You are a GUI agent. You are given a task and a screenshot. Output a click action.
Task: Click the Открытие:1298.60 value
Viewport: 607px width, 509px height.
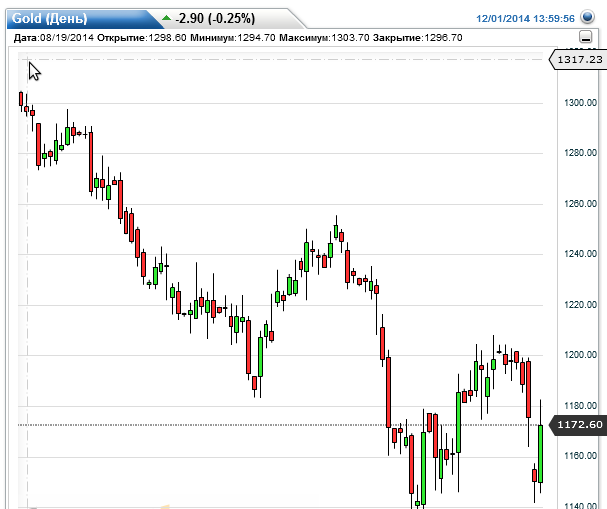click(142, 38)
